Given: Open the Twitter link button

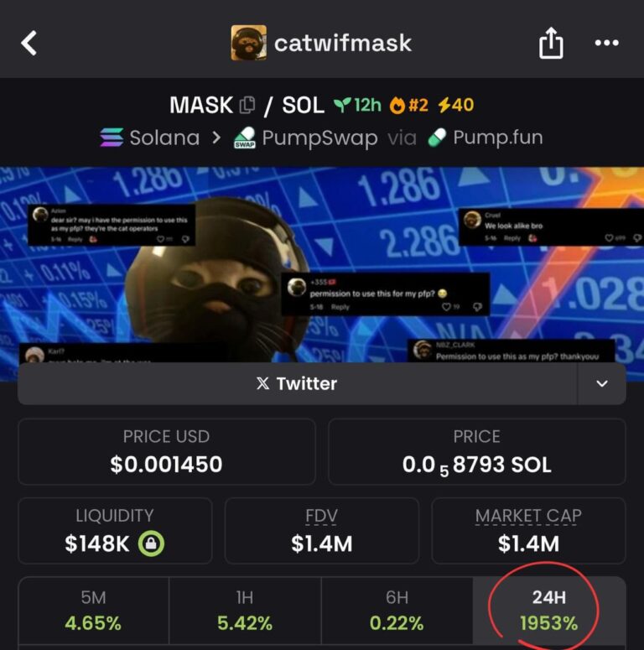Looking at the screenshot, I should pyautogui.click(x=297, y=384).
